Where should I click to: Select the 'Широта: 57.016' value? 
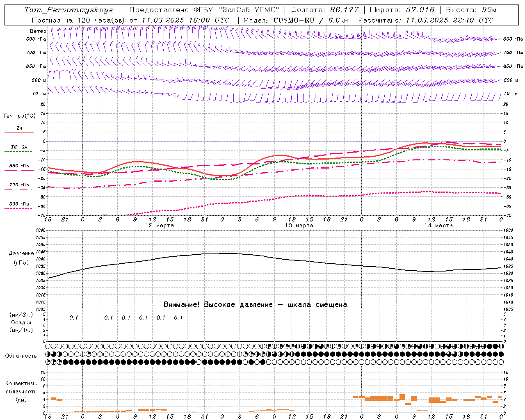402,10
